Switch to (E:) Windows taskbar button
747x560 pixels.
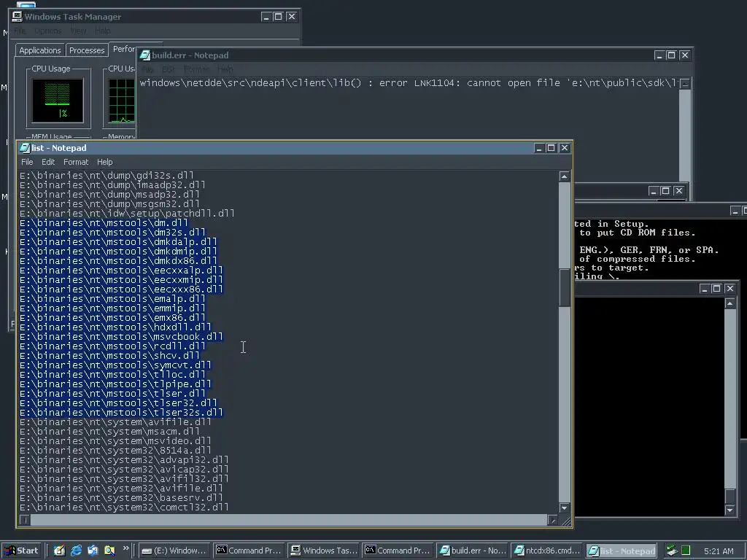pyautogui.click(x=174, y=551)
